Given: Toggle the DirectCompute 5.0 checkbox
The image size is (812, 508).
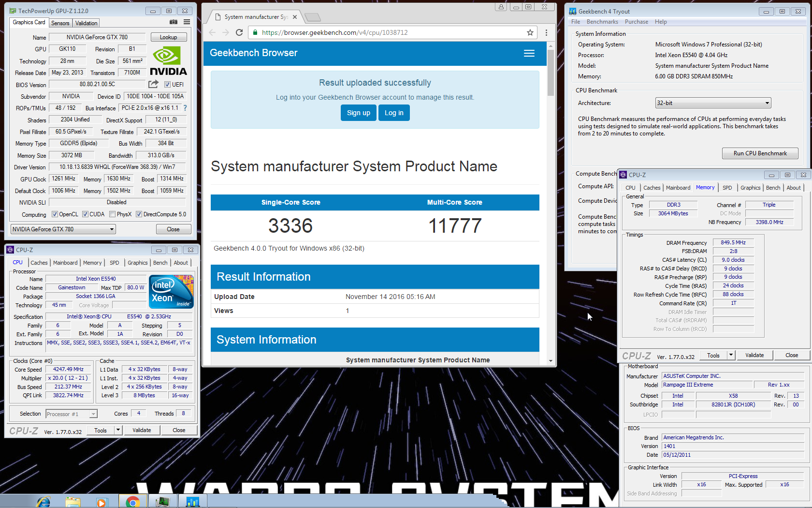Looking at the screenshot, I should [x=139, y=214].
